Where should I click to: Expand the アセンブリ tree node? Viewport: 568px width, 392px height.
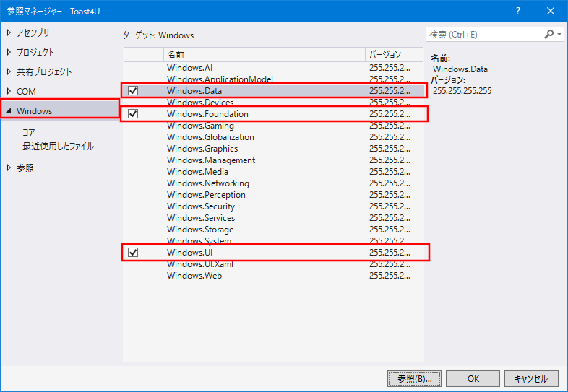(9, 32)
